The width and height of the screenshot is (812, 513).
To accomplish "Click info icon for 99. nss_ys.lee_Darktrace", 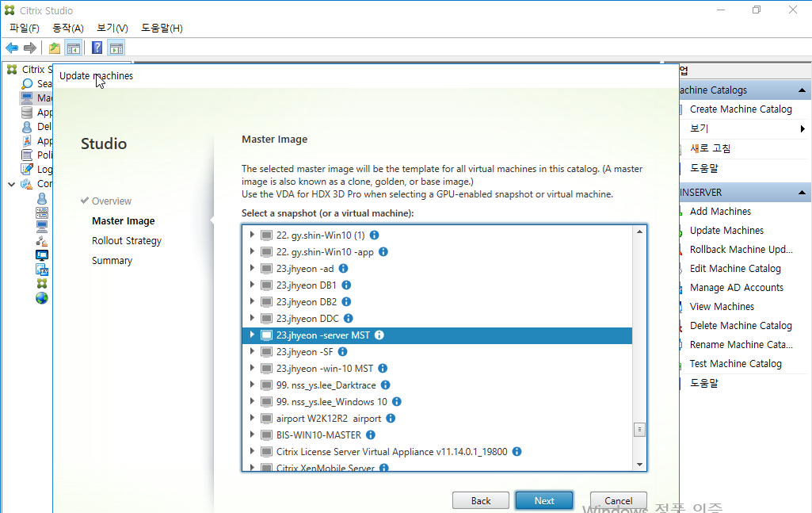I will click(385, 385).
